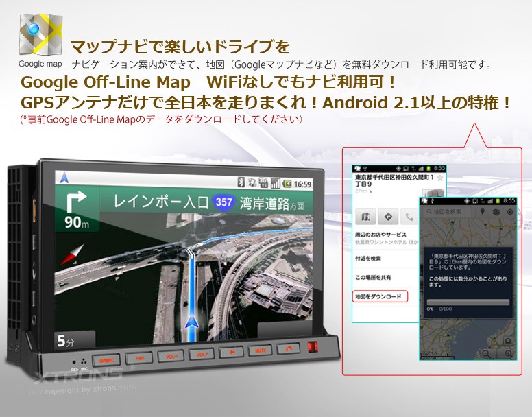This screenshot has height=417, width=532.
Task: Tap the my-location target icon
Action: click(x=509, y=212)
